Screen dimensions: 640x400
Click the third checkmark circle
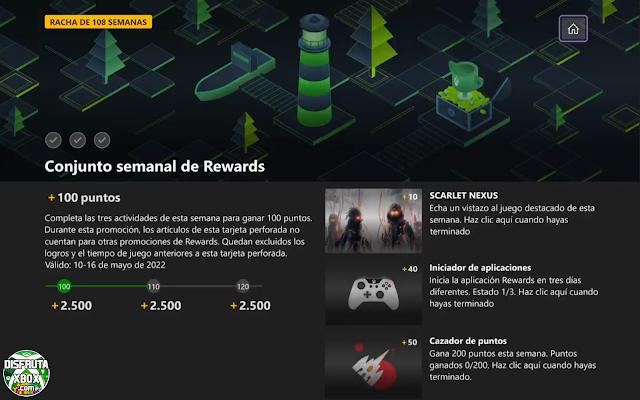click(102, 140)
